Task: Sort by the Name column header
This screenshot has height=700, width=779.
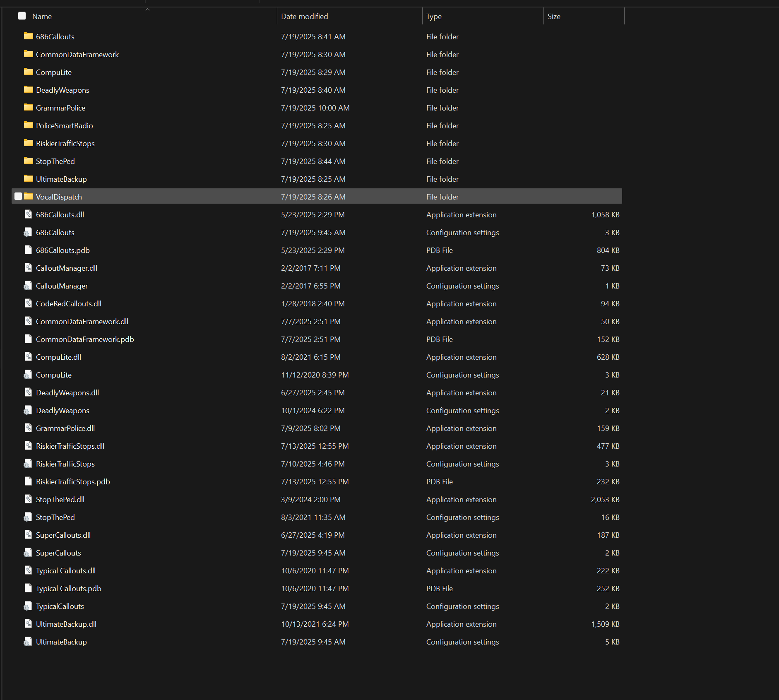Action: click(x=42, y=17)
